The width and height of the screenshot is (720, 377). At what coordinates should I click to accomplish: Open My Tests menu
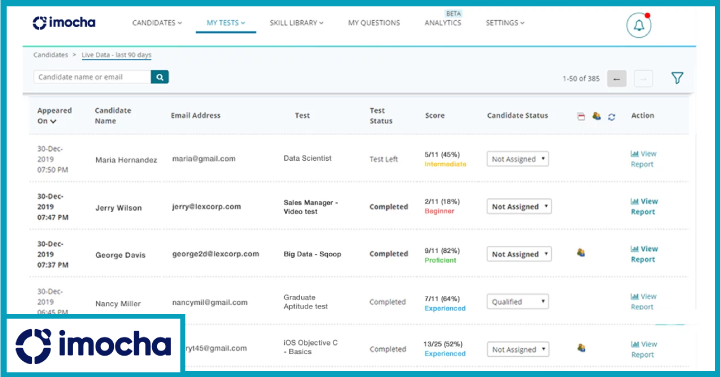pos(225,23)
